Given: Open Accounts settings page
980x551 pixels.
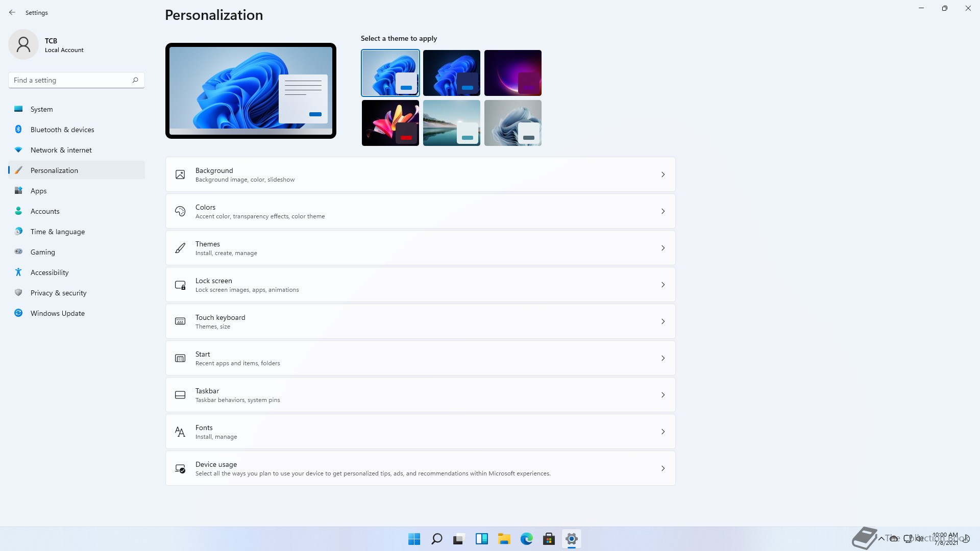Looking at the screenshot, I should point(77,211).
